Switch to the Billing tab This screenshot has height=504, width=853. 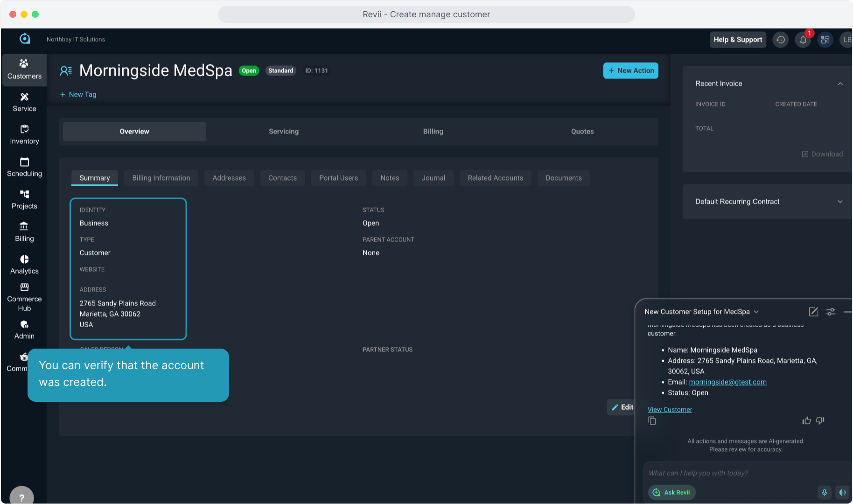point(433,132)
